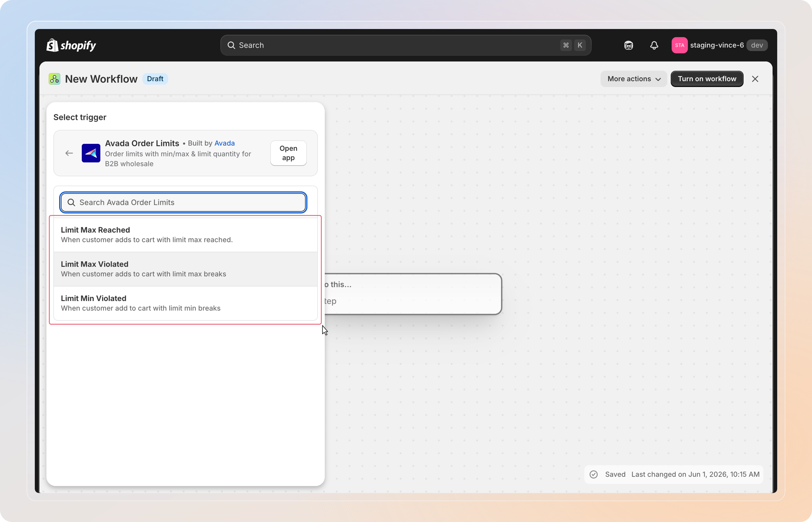
Task: Click the search icon in the Avada search field
Action: (x=71, y=202)
